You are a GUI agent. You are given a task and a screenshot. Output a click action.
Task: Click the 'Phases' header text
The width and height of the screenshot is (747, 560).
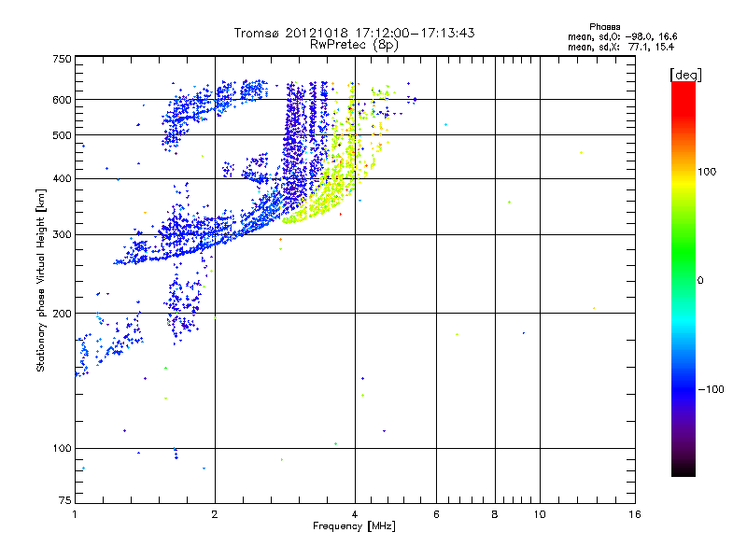tap(604, 27)
